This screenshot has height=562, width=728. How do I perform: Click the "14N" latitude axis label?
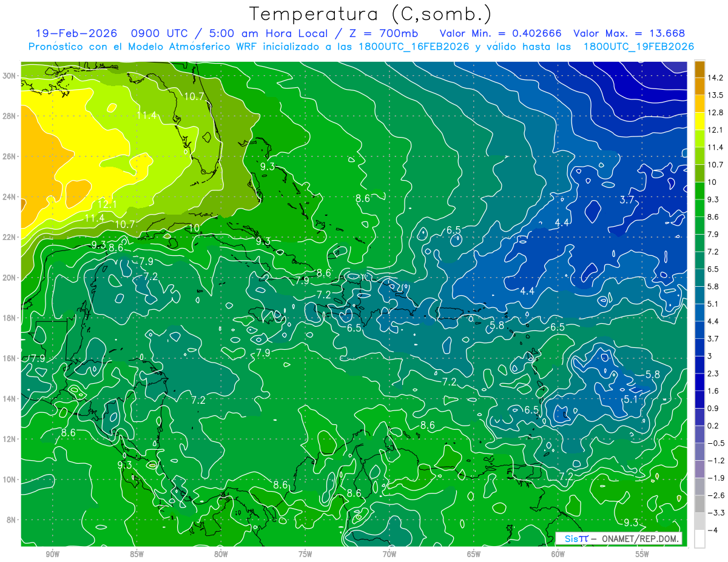(x=10, y=399)
